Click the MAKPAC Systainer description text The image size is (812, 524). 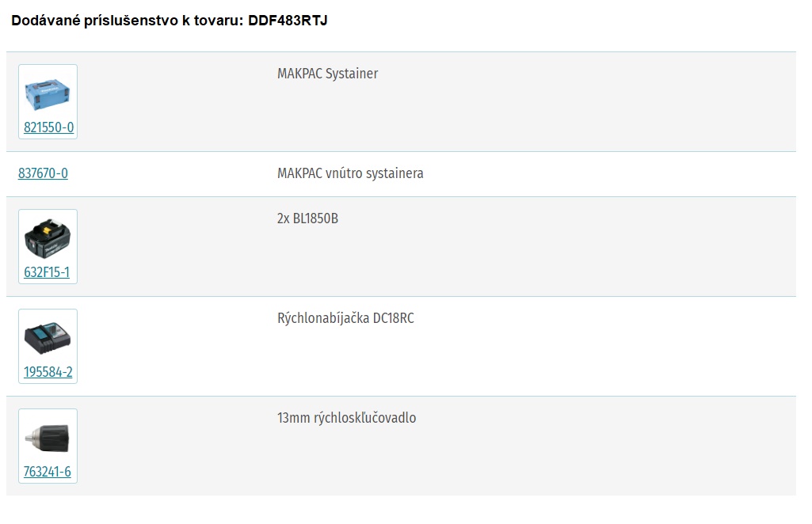tap(327, 74)
